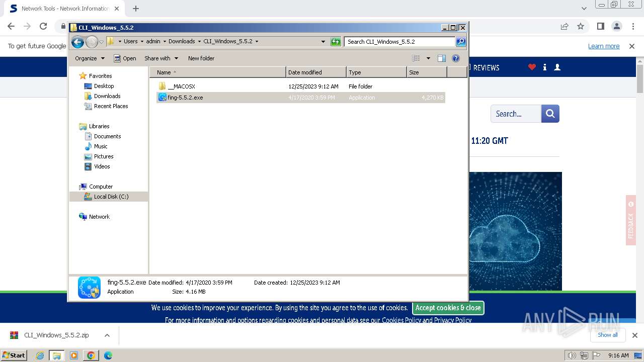This screenshot has width=644, height=362.
Task: Click the change view icon
Action: point(416,58)
